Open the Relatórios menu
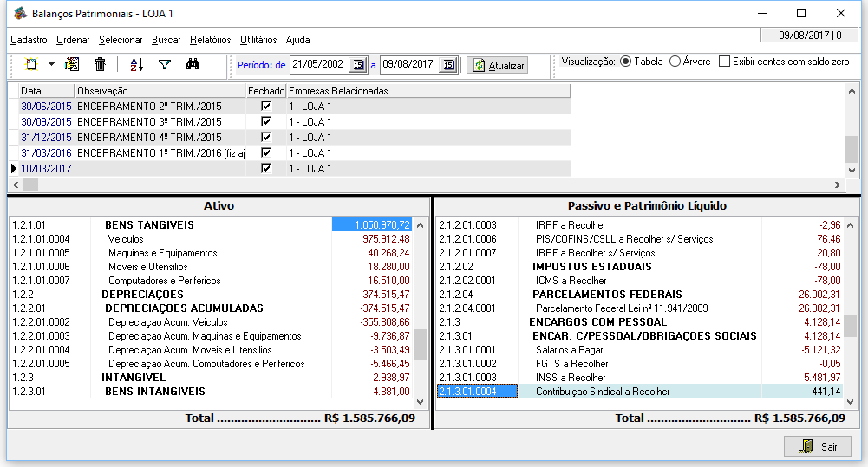Viewport: 868px width, 467px height. click(210, 40)
